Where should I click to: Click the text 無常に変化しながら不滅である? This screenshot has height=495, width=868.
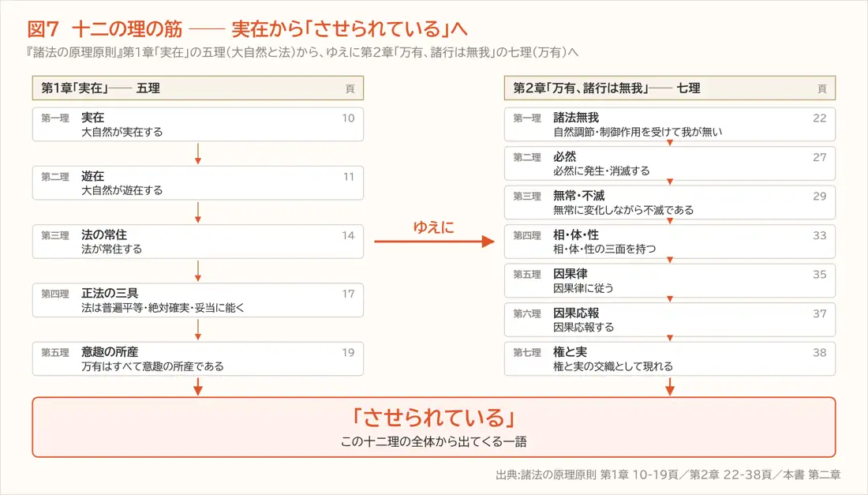tap(623, 210)
